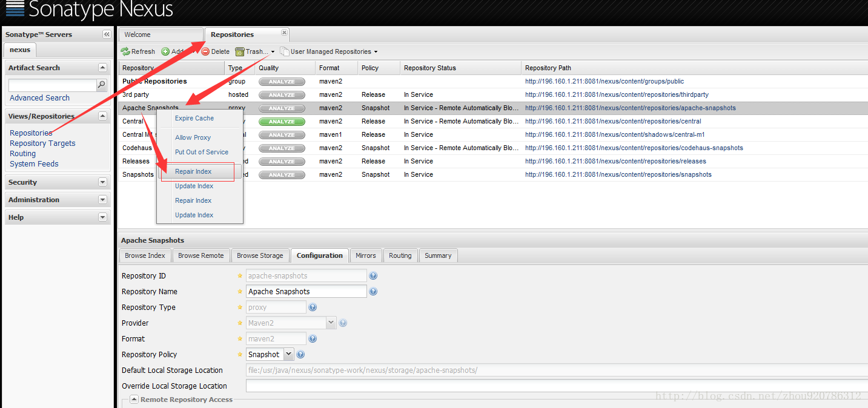Click ANALYZE for the Releases repository

coord(282,162)
